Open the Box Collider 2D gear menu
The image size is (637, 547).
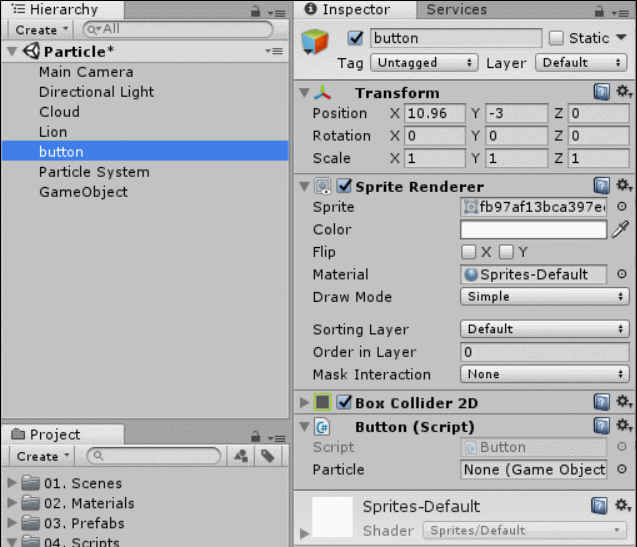point(624,402)
